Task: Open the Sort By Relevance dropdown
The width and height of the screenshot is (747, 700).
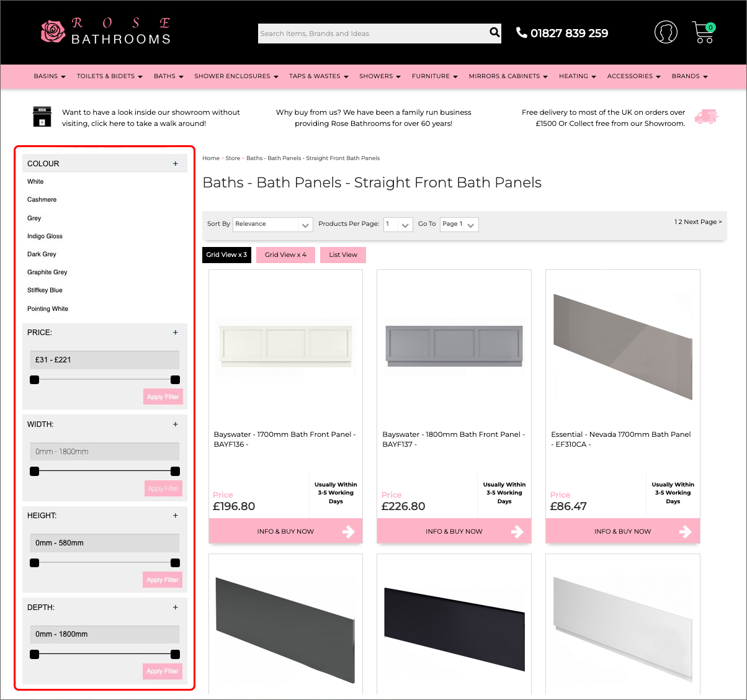Action: pyautogui.click(x=272, y=224)
